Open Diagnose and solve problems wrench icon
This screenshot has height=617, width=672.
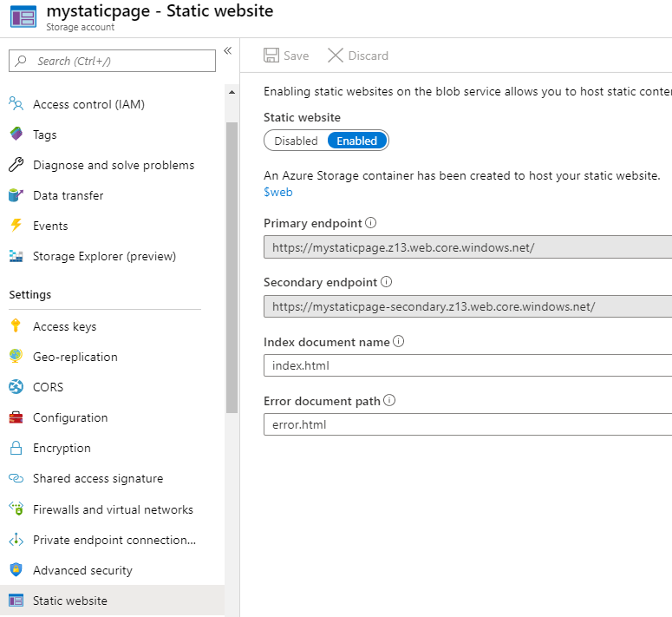tap(16, 165)
